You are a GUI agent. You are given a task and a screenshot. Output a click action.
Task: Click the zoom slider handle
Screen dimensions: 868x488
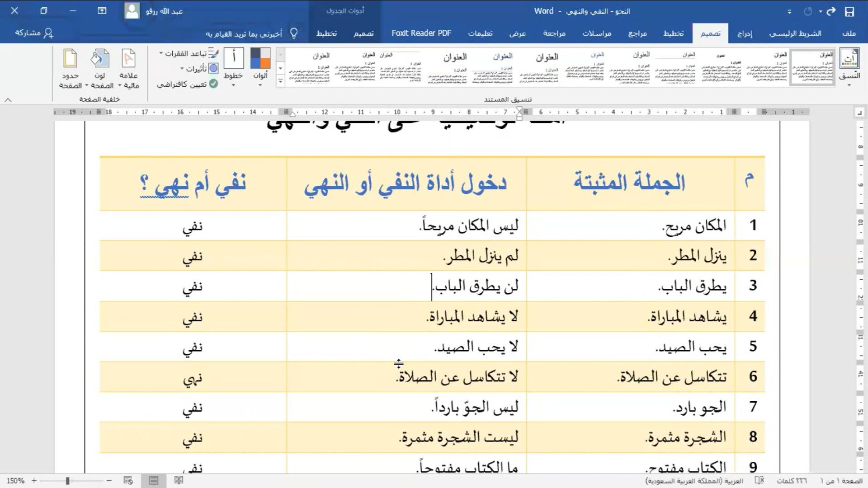67,481
